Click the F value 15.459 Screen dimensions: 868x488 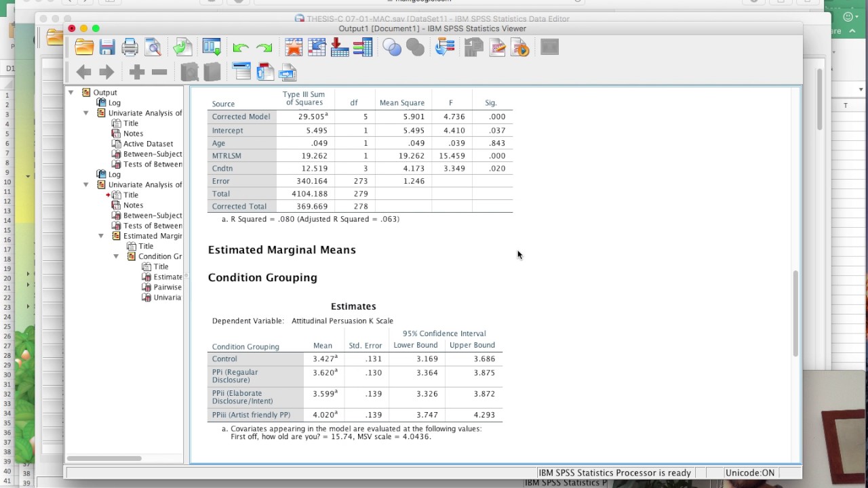click(452, 155)
